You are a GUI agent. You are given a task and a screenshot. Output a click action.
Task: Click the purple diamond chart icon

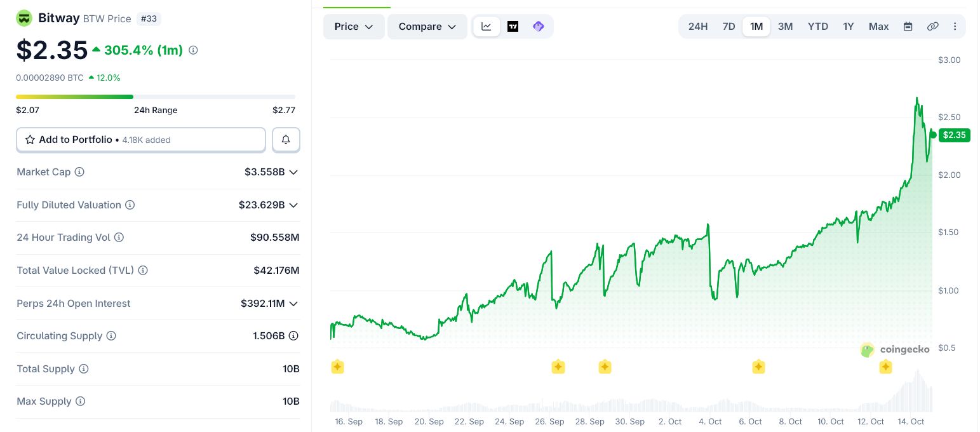[x=539, y=27]
